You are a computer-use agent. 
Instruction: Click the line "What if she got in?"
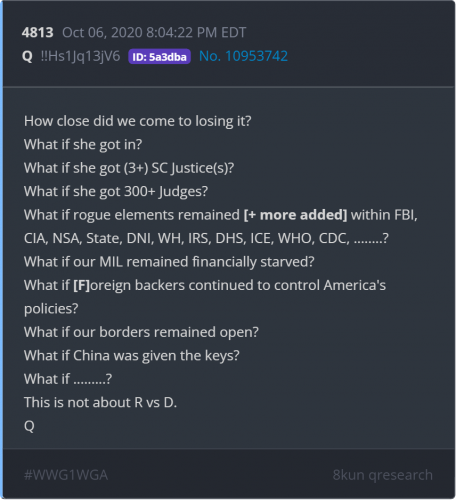point(83,145)
